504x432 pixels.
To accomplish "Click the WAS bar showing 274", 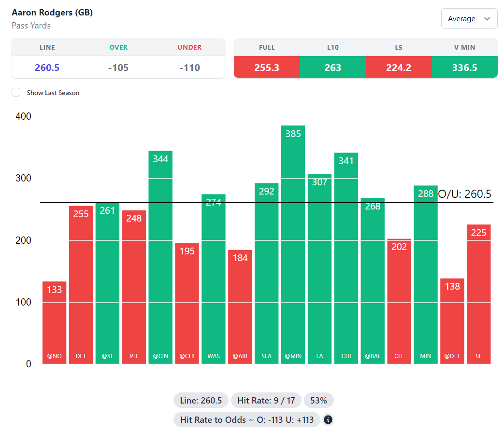I will (214, 279).
